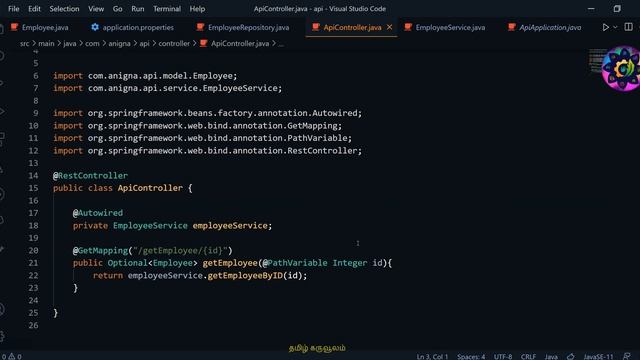Go to line via Ln 3, Col 1
The image size is (640, 360).
click(x=432, y=356)
